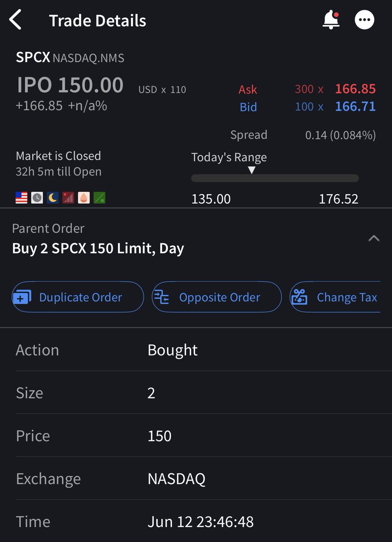Open the notifications bell
The image size is (392, 542).
[x=331, y=20]
